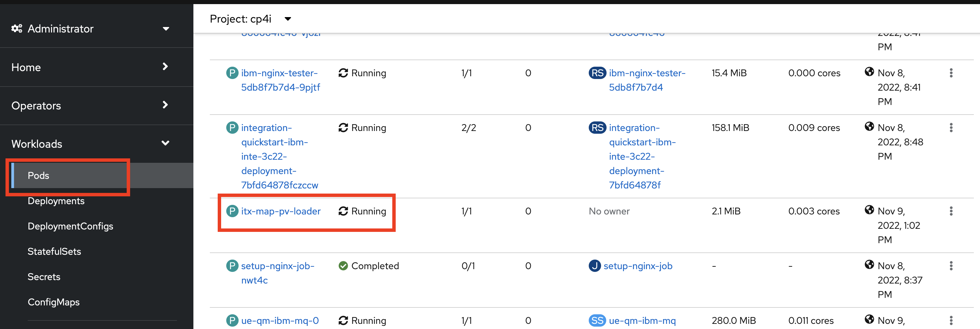
Task: Click the P pod icon for itx-map-pv-loader
Action: pos(232,211)
